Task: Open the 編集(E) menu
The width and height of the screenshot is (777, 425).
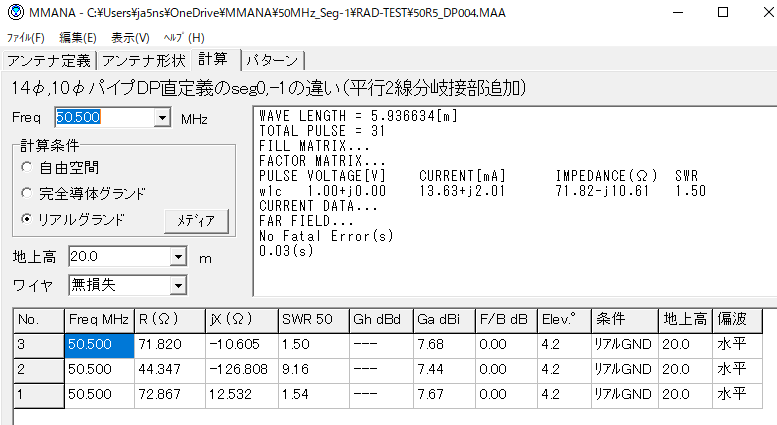Action: [79, 37]
